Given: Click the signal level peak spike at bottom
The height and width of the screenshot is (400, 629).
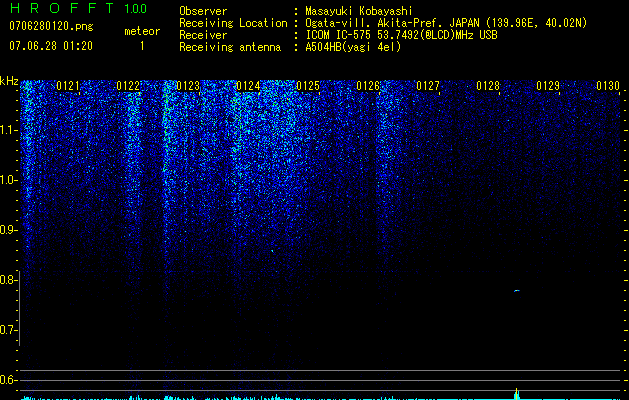Looking at the screenshot, I should tap(517, 394).
